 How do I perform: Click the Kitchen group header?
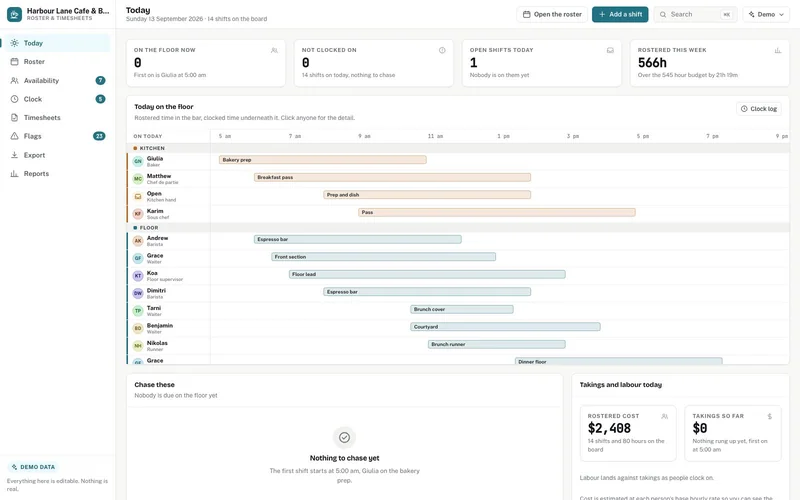coord(458,148)
